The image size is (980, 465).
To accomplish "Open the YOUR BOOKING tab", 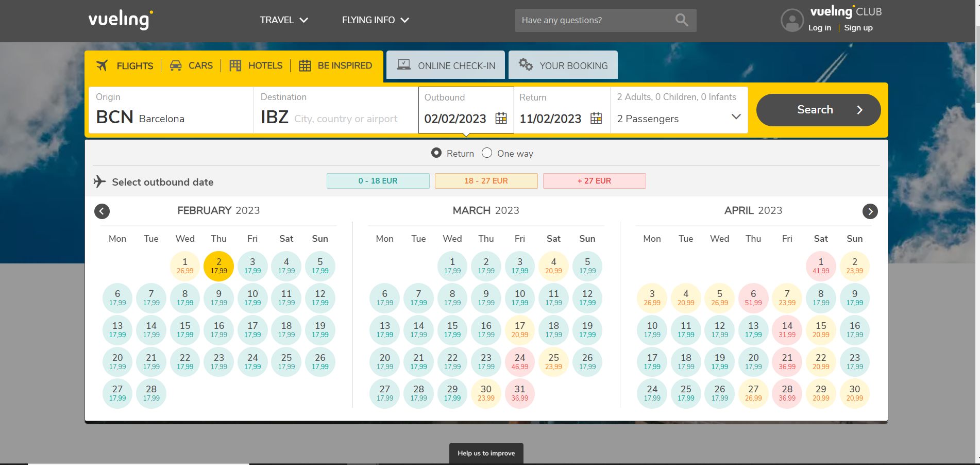I will pyautogui.click(x=563, y=65).
